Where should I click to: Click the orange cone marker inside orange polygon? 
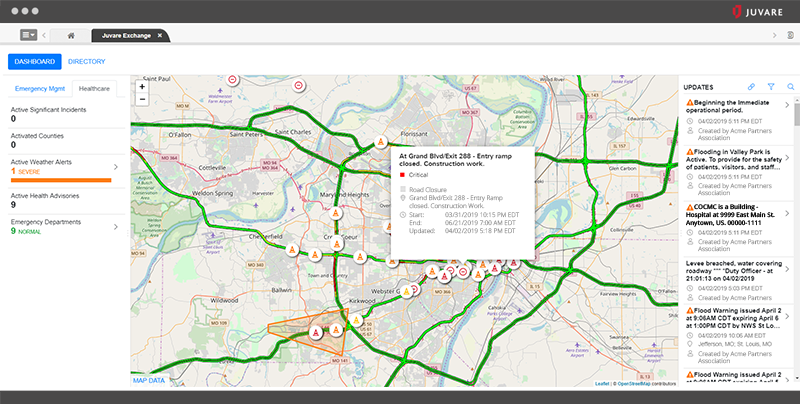[x=336, y=330]
